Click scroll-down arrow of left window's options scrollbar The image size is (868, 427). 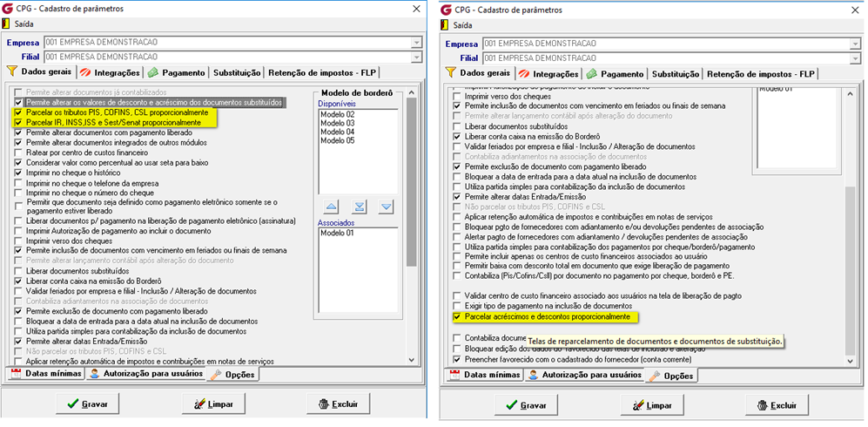click(x=410, y=359)
